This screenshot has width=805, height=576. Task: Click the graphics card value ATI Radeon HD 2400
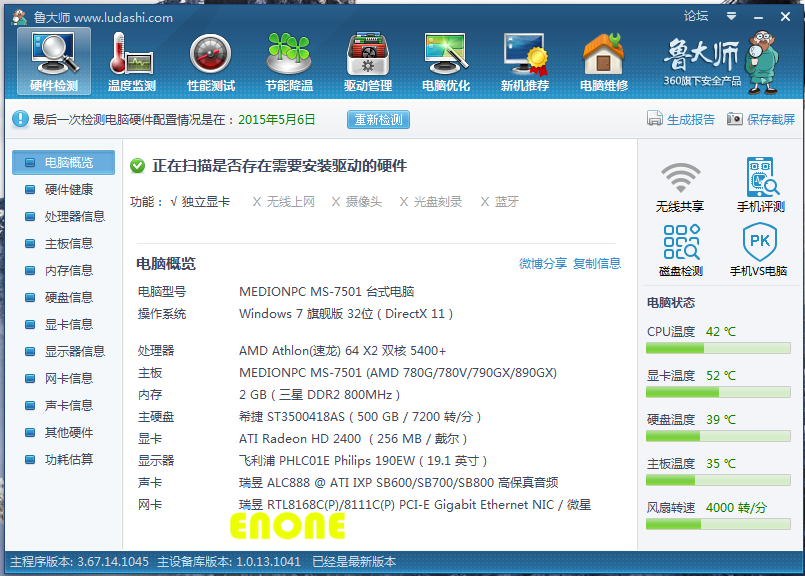click(353, 439)
